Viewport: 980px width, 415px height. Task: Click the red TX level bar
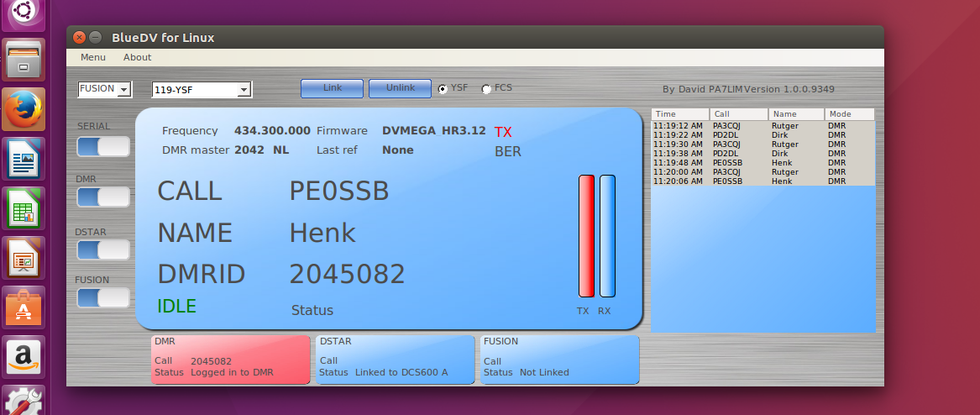(x=586, y=236)
